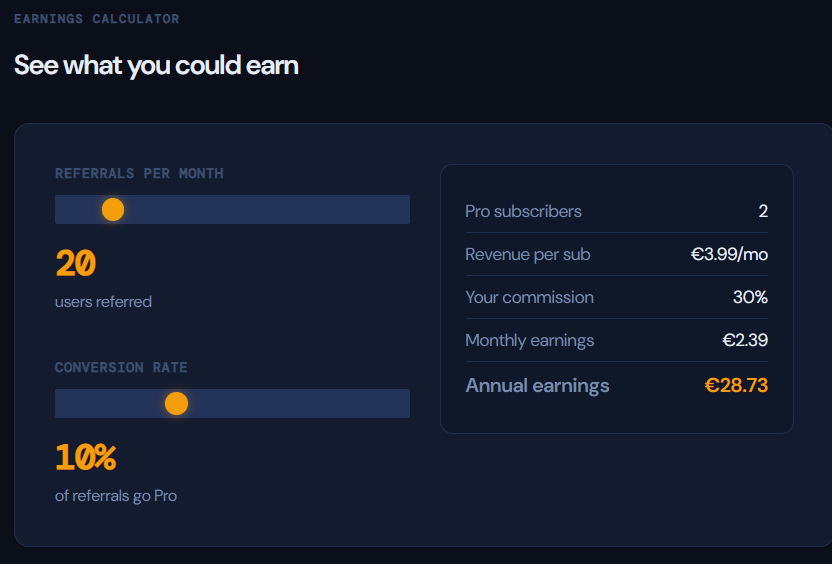832x564 pixels.
Task: Click the "€3.99/mo" revenue value
Action: (729, 254)
